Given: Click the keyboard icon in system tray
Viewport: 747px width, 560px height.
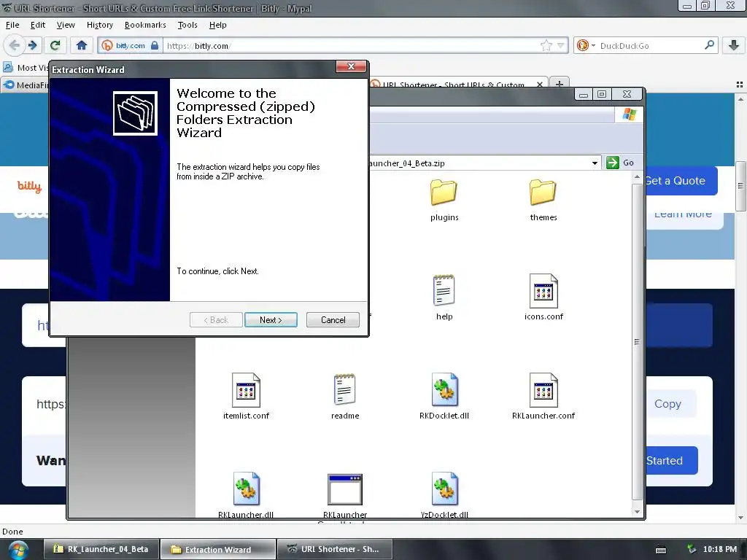Looking at the screenshot, I should [661, 550].
